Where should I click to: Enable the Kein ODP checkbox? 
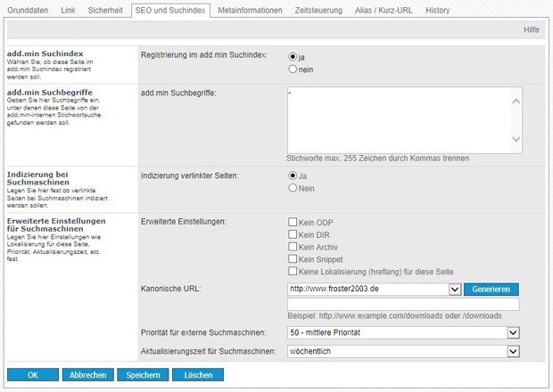[x=293, y=222]
